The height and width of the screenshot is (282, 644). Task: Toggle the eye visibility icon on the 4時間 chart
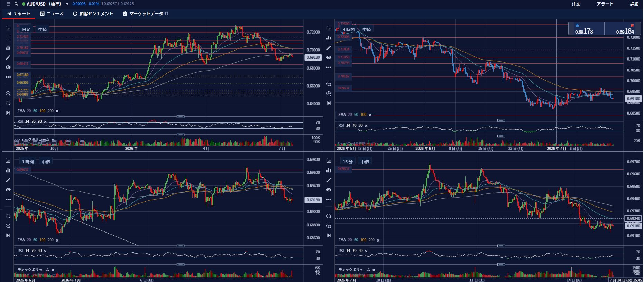point(329,57)
